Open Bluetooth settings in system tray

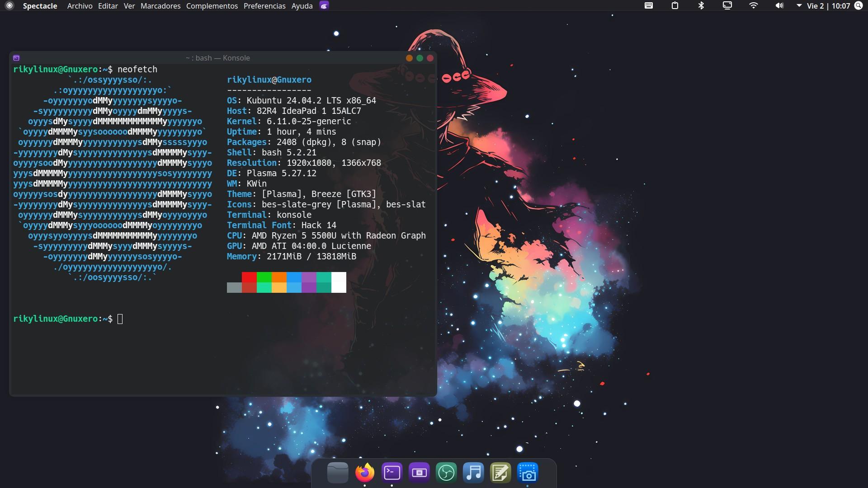point(701,6)
